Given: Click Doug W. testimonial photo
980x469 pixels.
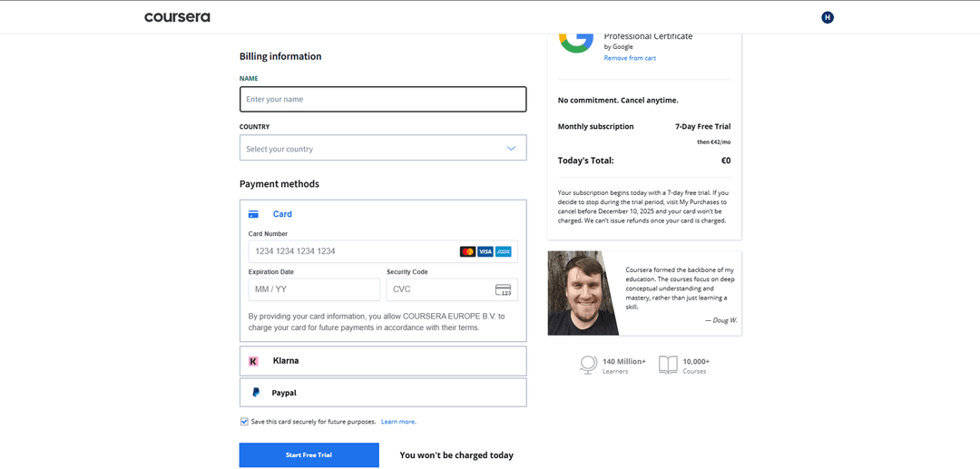Looking at the screenshot, I should point(582,294).
